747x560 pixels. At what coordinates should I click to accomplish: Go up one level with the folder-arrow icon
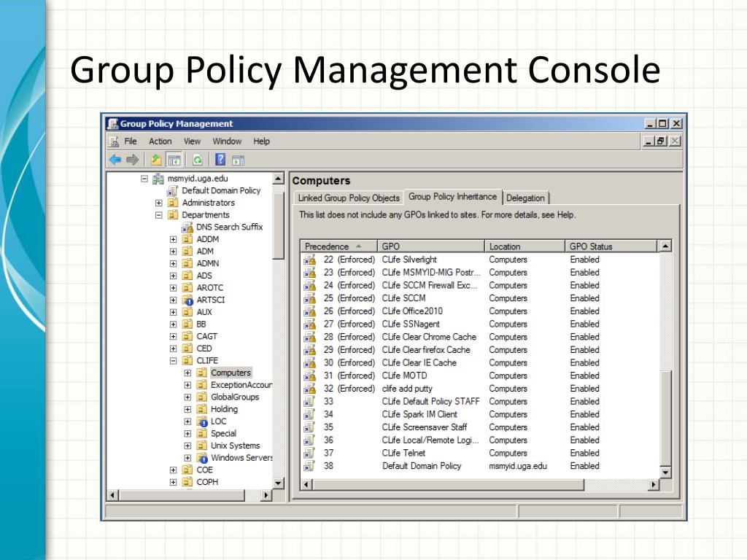[156, 160]
